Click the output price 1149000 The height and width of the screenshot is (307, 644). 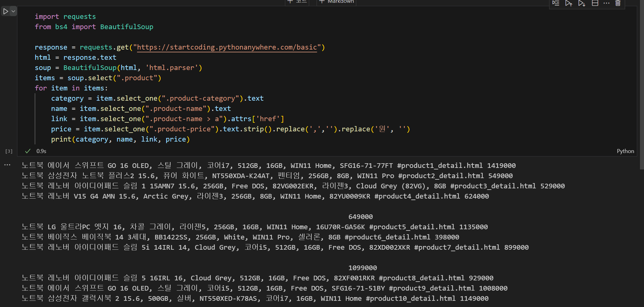(474, 299)
